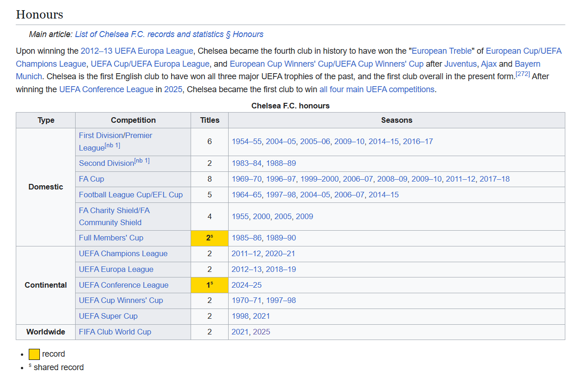The width and height of the screenshot is (588, 378).
Task: Click gold titles cell for UEFA Conference League
Action: [x=210, y=285]
